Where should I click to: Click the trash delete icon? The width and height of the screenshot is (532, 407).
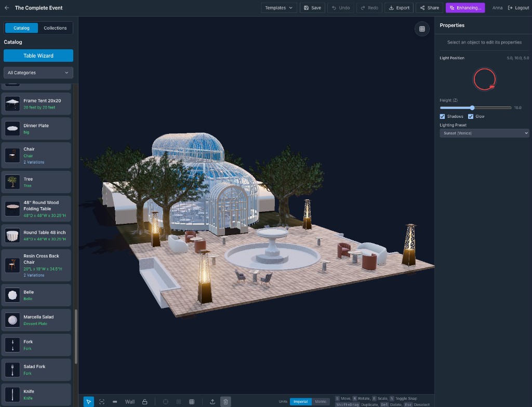[225, 401]
